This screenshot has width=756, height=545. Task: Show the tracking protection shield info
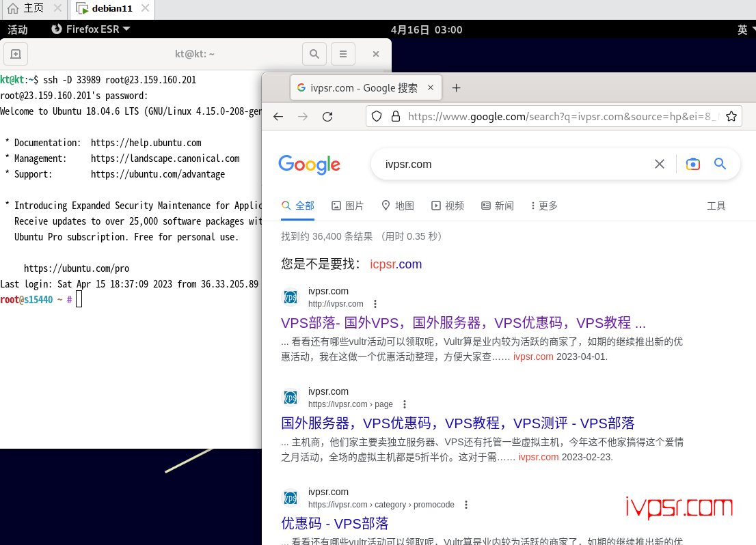coord(377,117)
